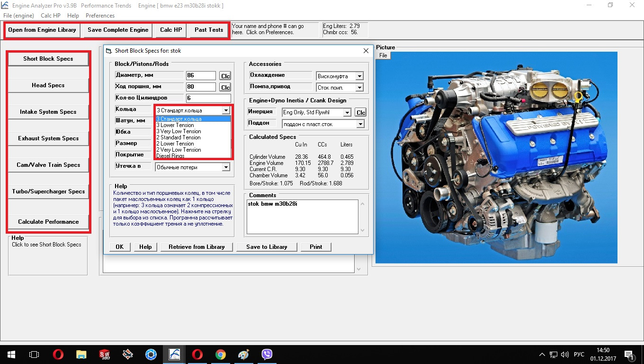Launch SolidWorks 2017 from the taskbar
The height and width of the screenshot is (364, 644).
pyautogui.click(x=105, y=354)
